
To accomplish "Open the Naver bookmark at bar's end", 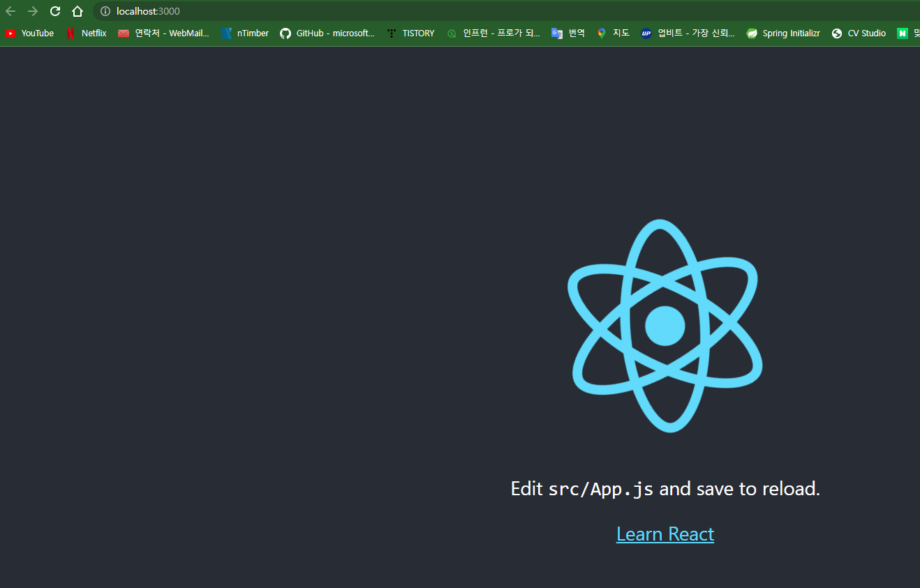I will (x=908, y=33).
